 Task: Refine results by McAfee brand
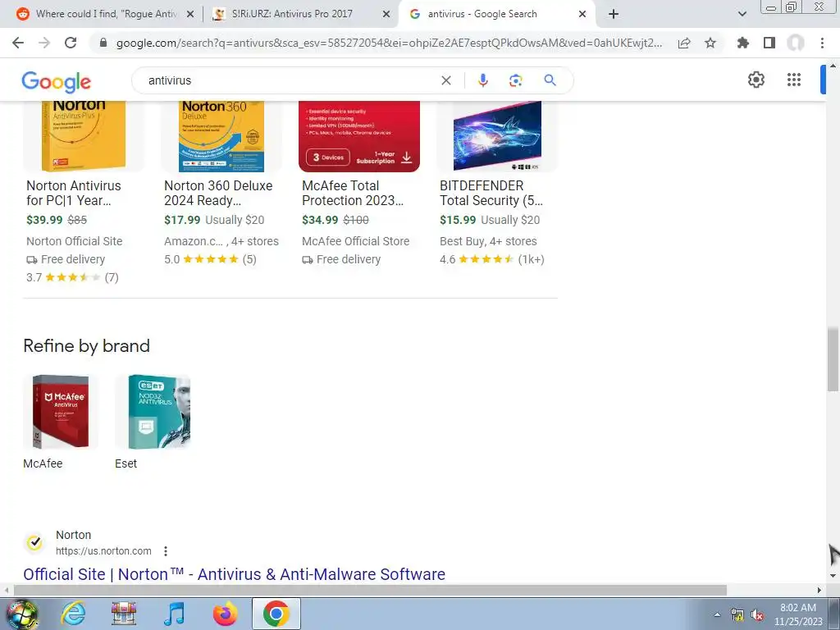(x=61, y=422)
